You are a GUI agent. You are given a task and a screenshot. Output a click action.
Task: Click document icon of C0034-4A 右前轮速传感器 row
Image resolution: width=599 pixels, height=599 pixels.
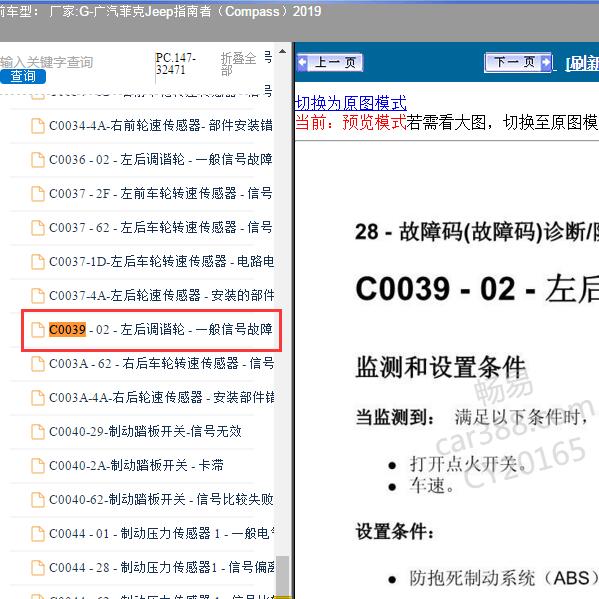click(x=37, y=126)
